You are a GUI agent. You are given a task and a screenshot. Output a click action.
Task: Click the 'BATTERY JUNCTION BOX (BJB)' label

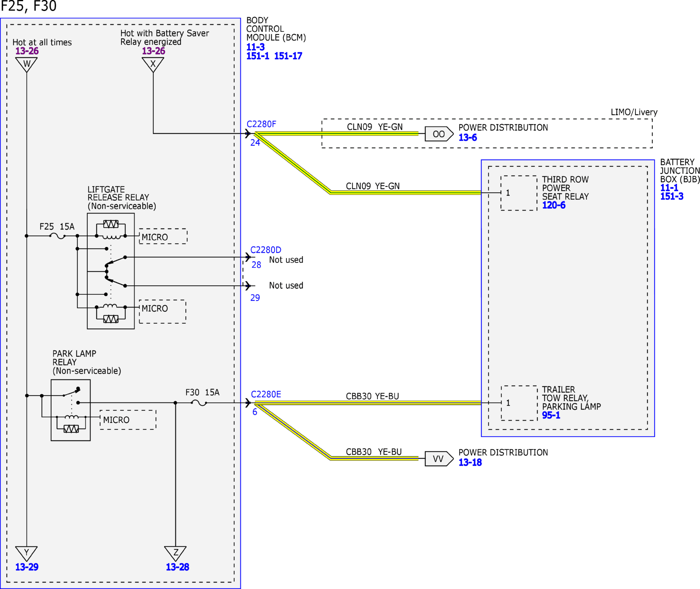[x=680, y=171]
